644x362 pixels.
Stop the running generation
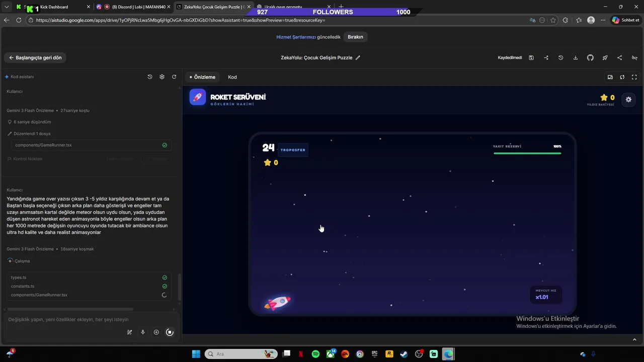coord(170,332)
